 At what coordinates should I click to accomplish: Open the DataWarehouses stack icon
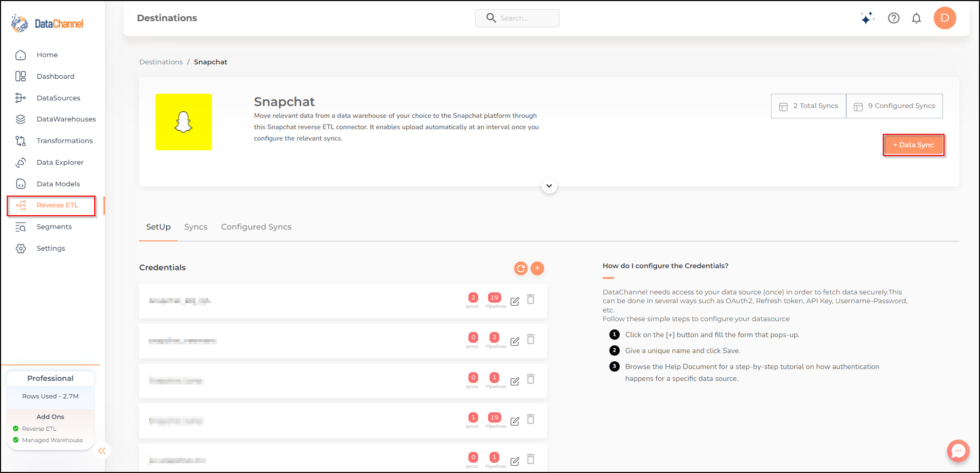pos(21,119)
